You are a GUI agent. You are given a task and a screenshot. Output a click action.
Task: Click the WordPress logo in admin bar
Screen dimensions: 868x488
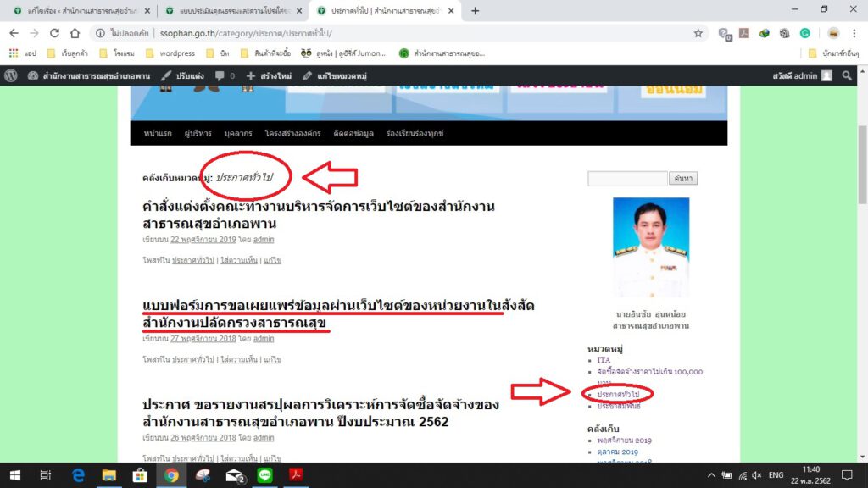[x=10, y=75]
